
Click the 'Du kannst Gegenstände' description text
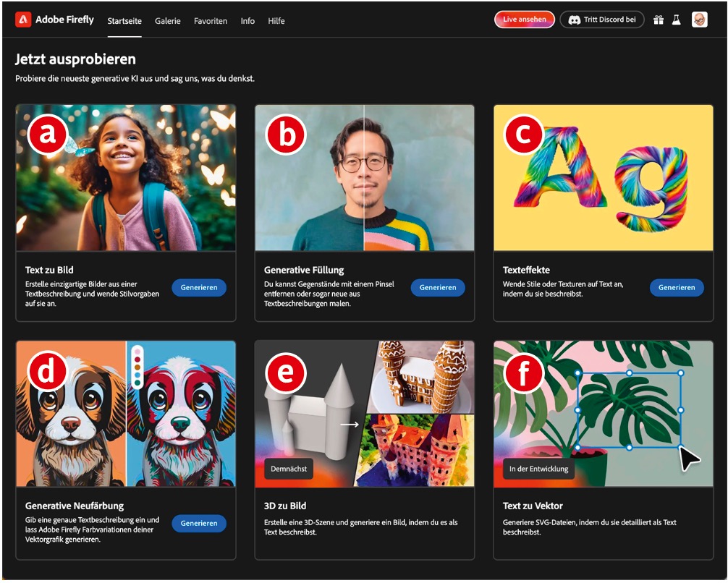click(x=329, y=294)
